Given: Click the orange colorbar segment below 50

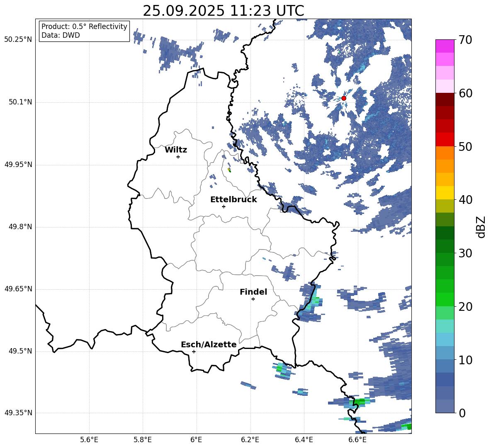Looking at the screenshot, I should coord(445,153).
